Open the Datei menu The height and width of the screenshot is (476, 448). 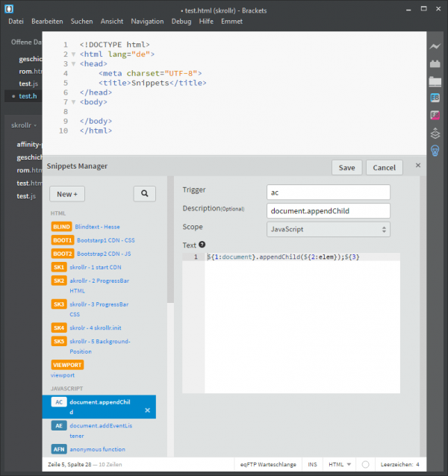click(16, 21)
